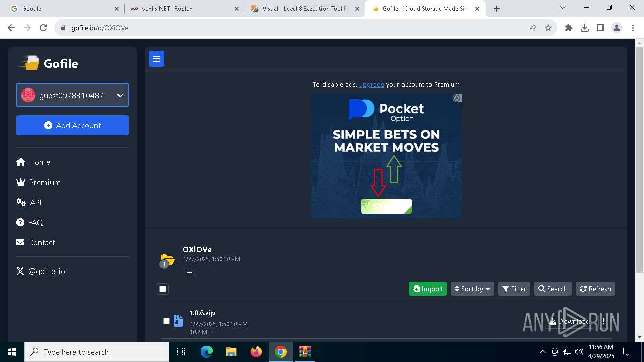Open the volume control icon
The image size is (644, 362).
[x=579, y=352]
